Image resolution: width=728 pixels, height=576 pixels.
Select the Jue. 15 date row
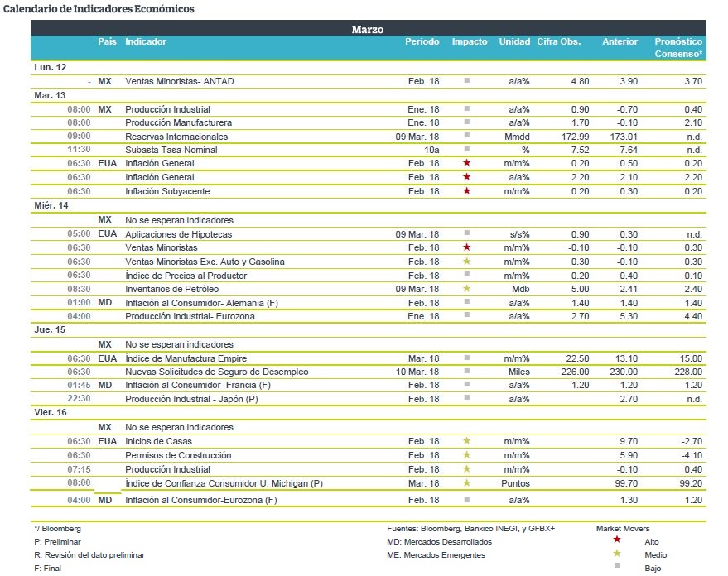[x=369, y=329]
